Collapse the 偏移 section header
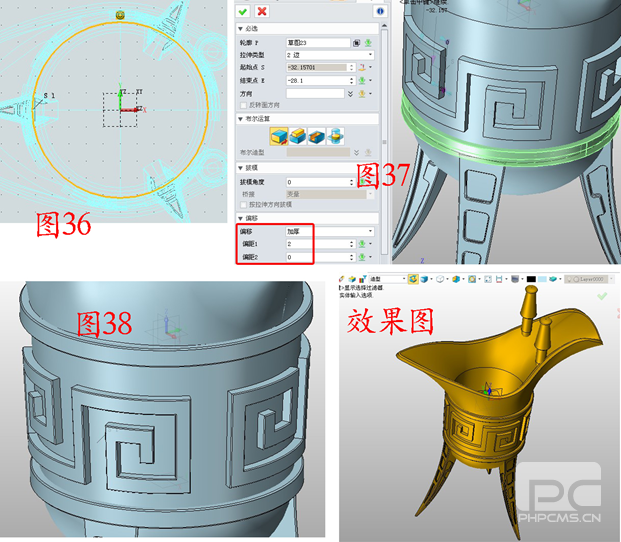 [x=241, y=218]
